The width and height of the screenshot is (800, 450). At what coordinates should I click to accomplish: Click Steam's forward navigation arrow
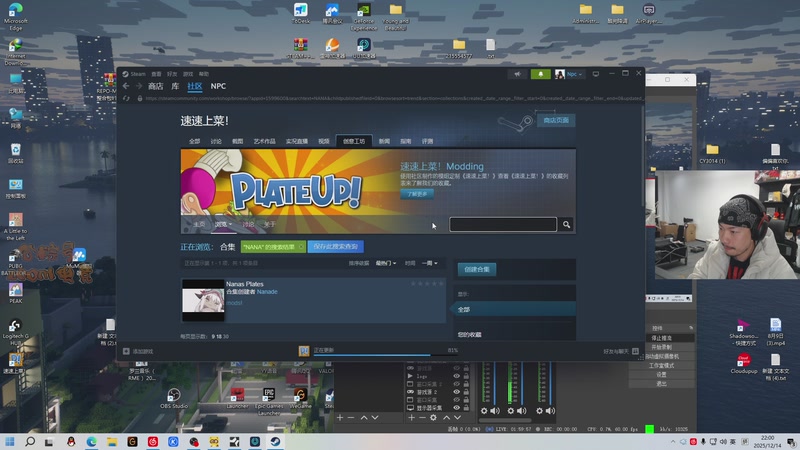pyautogui.click(x=139, y=86)
